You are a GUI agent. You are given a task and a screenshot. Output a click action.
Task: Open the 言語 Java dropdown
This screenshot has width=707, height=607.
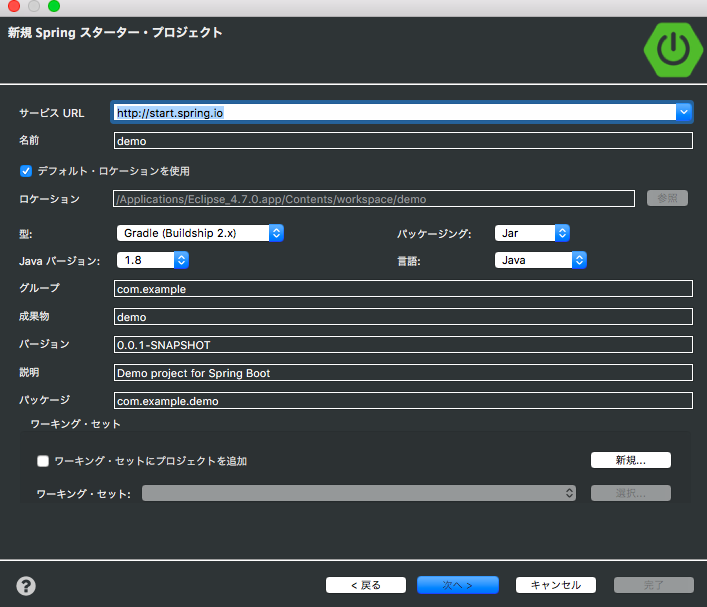[540, 260]
